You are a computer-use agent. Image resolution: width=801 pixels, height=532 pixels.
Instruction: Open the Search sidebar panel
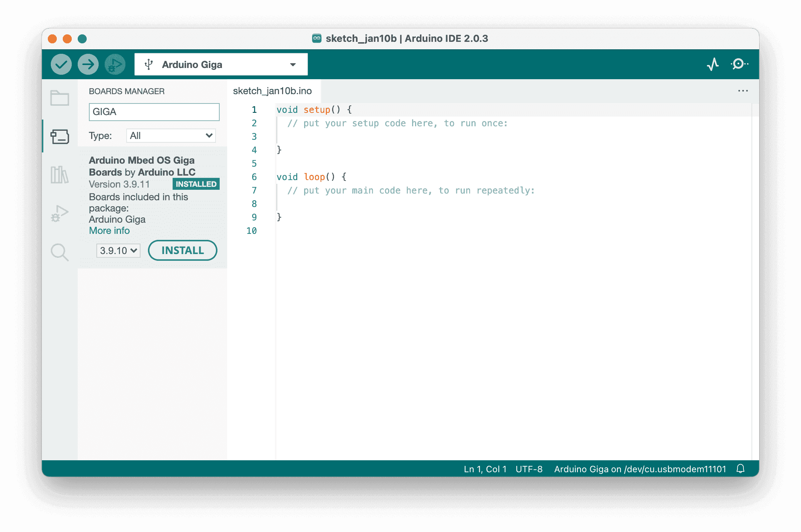60,253
